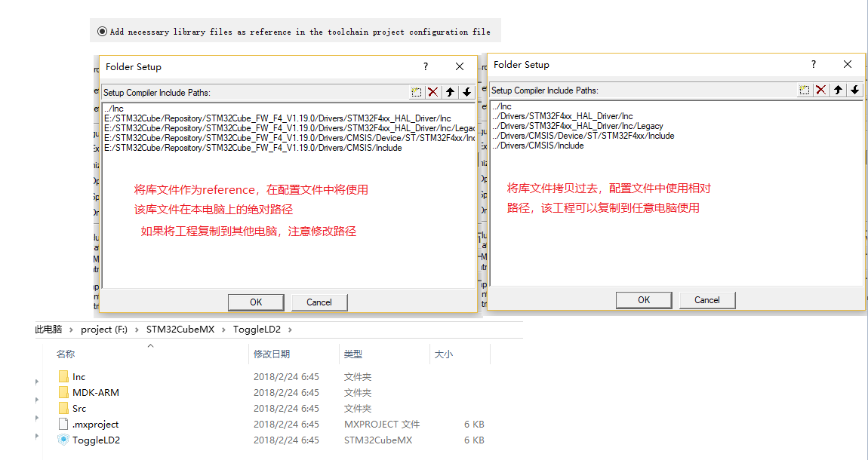Click Move Down arrow icon in right Folder Setup
868x460 pixels.
pos(854,90)
